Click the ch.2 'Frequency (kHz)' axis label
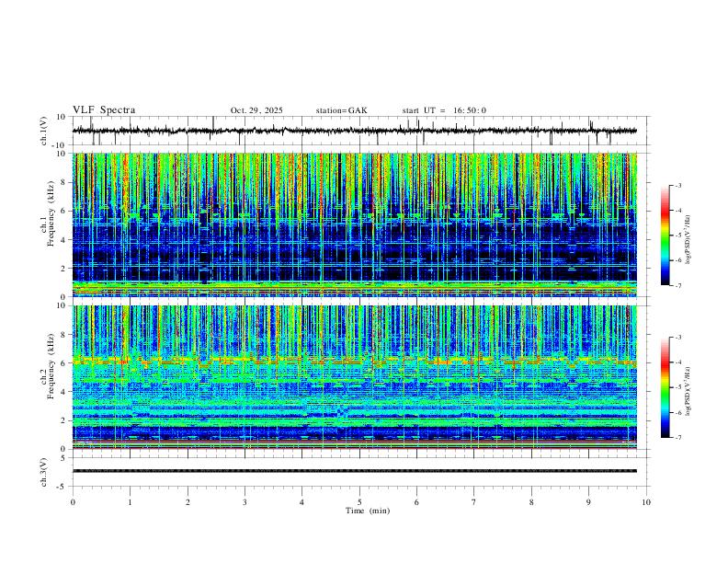This screenshot has width=728, height=563. 51,366
